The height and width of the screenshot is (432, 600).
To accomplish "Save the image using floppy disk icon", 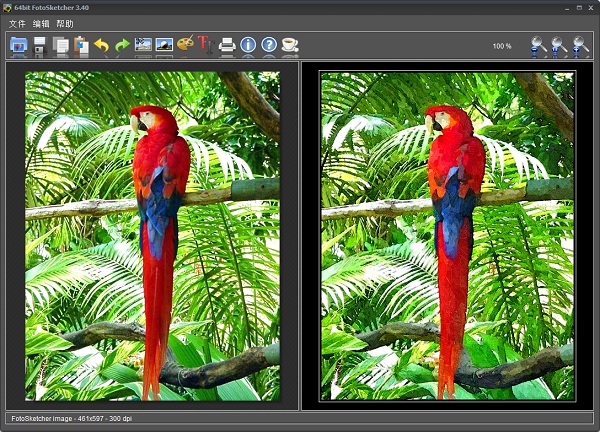I will click(40, 45).
